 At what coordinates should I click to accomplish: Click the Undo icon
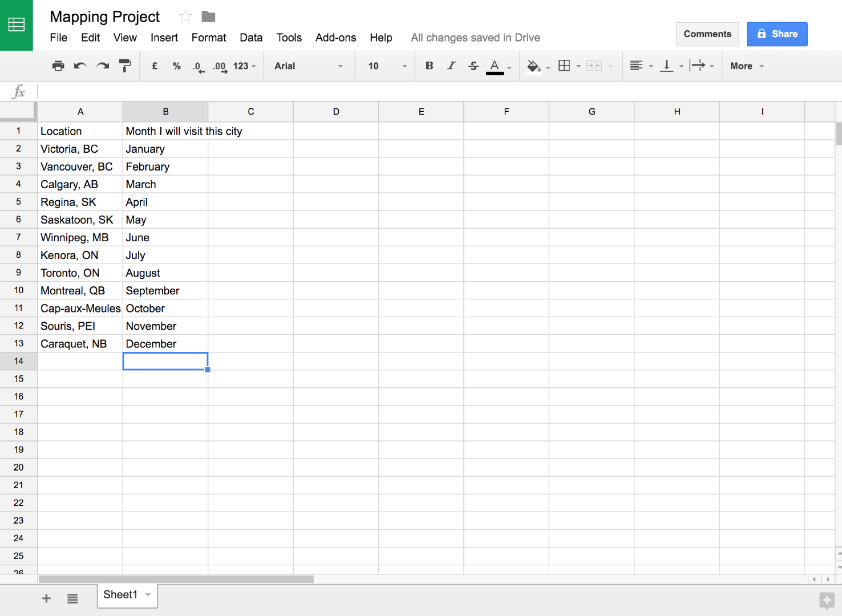click(x=80, y=66)
